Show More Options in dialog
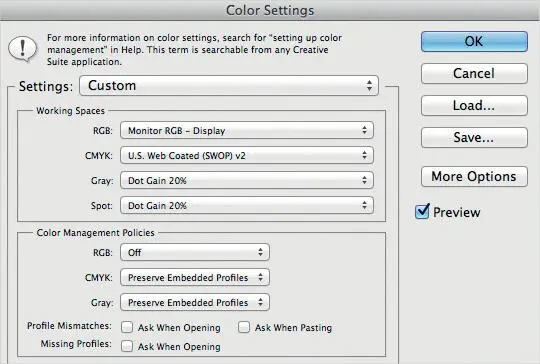This screenshot has height=364, width=540. pyautogui.click(x=474, y=177)
